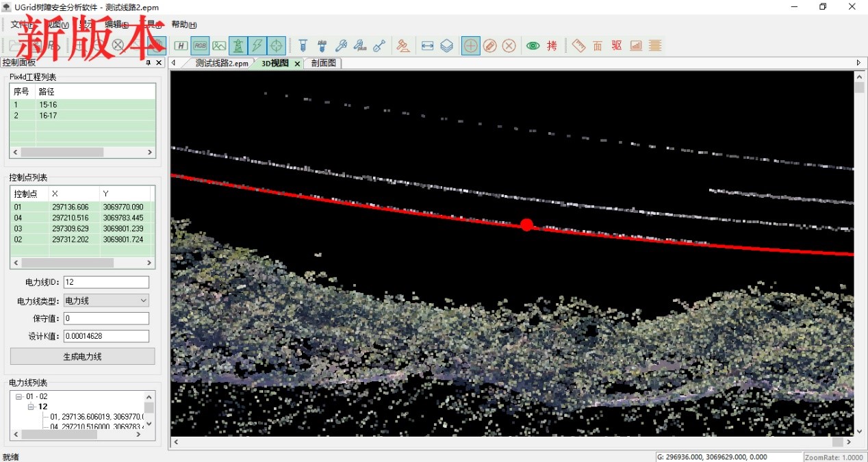Click the 3D view scroll down arrow
Image resolution: width=868 pixels, height=462 pixels.
859,431
